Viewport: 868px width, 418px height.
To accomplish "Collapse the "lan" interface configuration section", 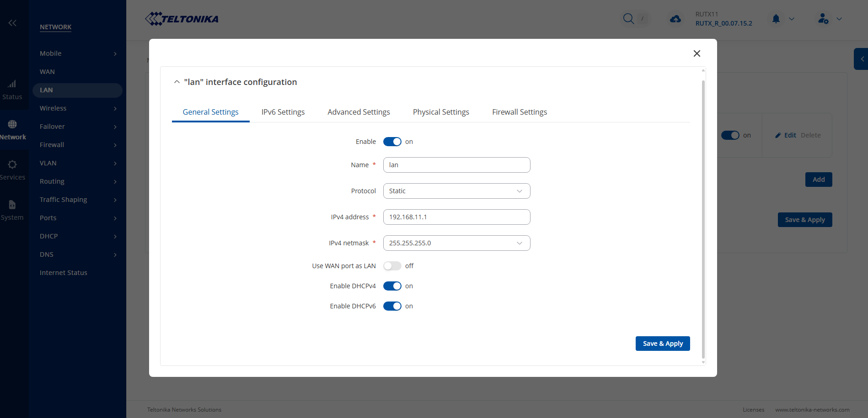I will (177, 82).
